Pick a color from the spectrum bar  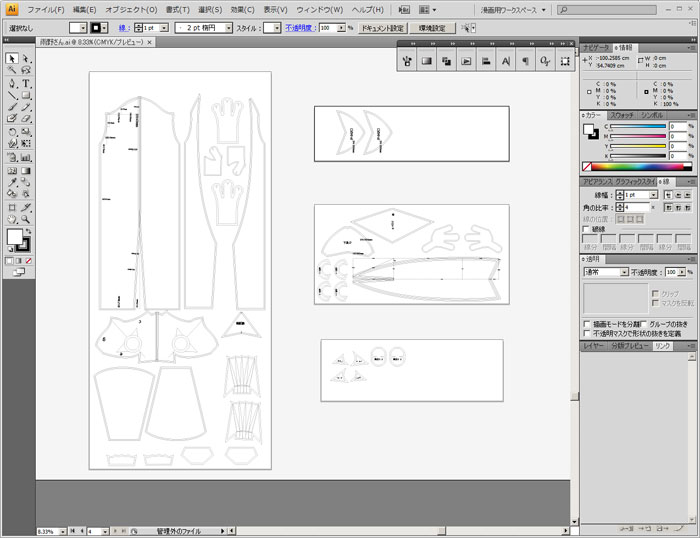click(638, 166)
